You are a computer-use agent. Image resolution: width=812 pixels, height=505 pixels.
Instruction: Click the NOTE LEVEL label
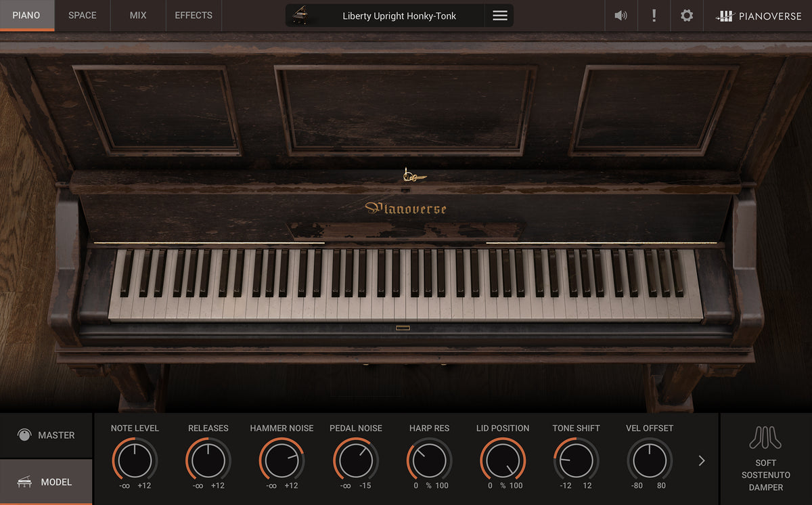pos(135,428)
